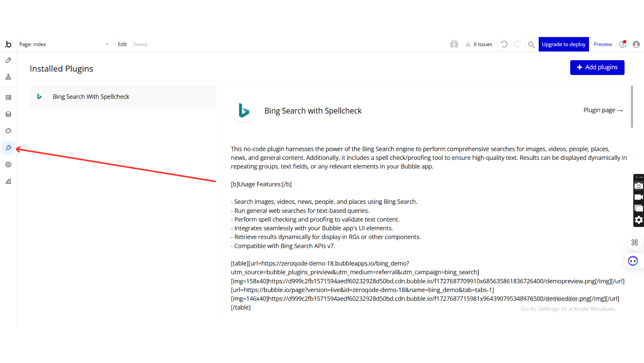Open the Plugin page link

(x=603, y=110)
